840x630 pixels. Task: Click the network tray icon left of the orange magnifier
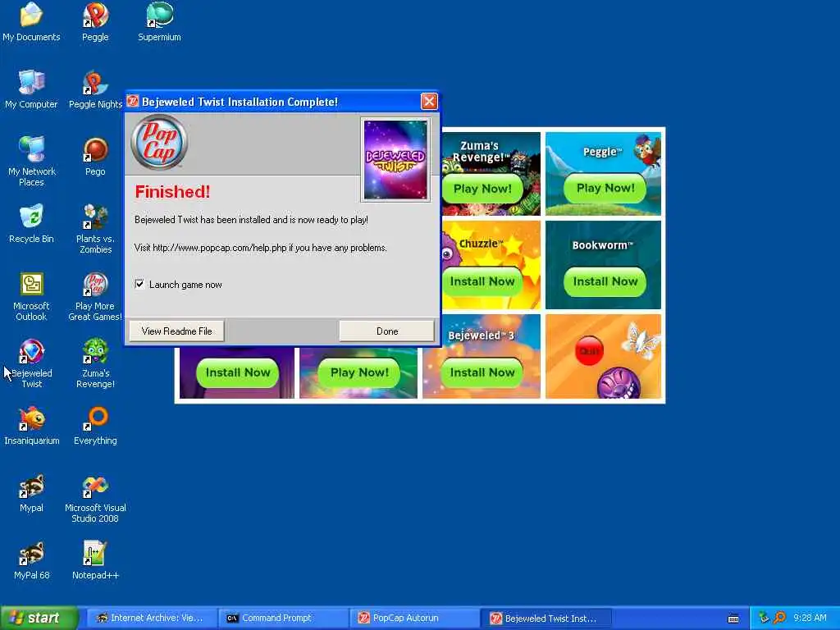click(764, 619)
